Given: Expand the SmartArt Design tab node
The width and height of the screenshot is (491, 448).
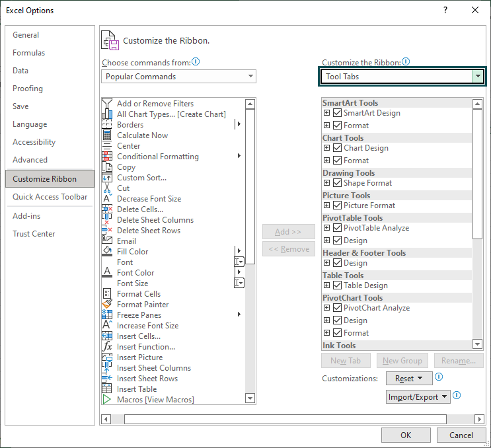Looking at the screenshot, I should click(x=326, y=113).
